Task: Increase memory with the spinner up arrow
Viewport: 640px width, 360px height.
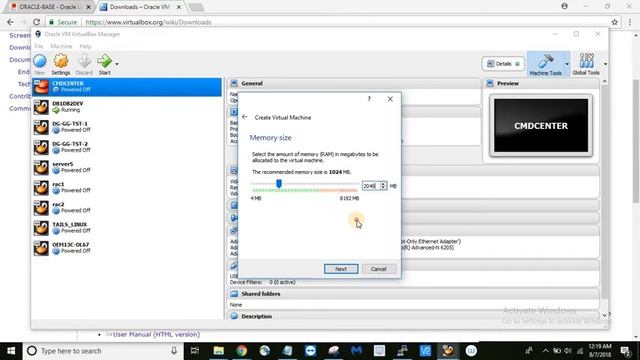Action: pyautogui.click(x=383, y=184)
